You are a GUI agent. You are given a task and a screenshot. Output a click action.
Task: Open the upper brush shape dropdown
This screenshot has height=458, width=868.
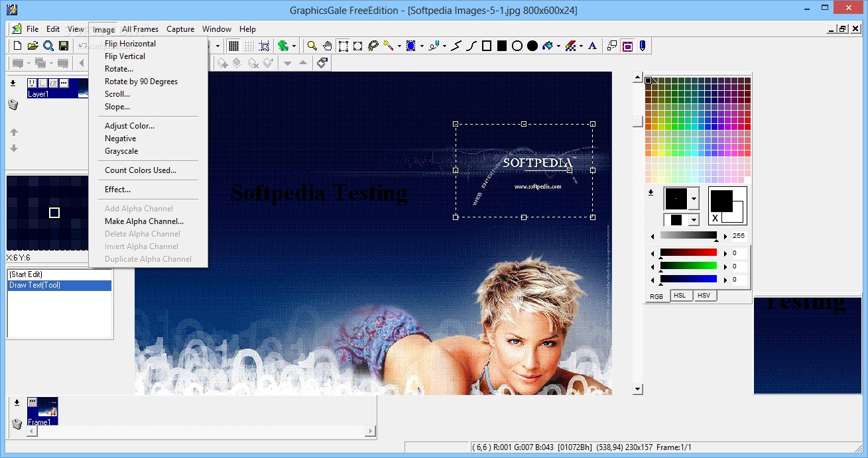pyautogui.click(x=694, y=198)
